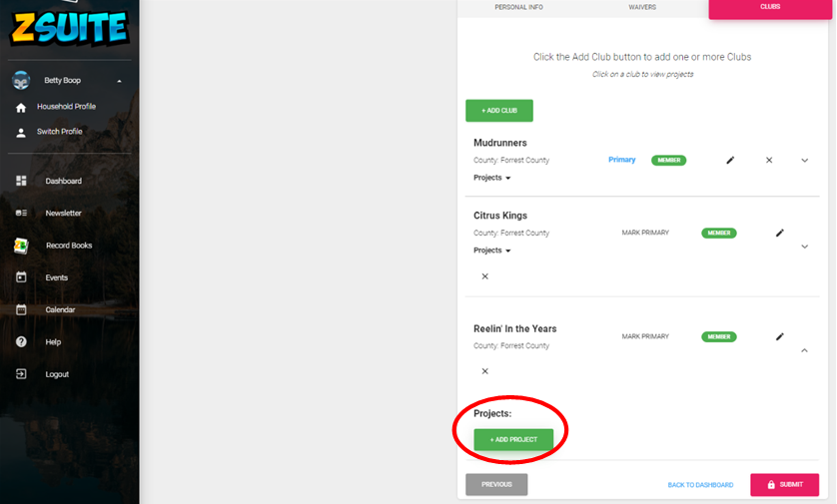Viewport: 837px width, 504px height.
Task: Remove Citrus Kings using the X icon
Action: (x=484, y=276)
